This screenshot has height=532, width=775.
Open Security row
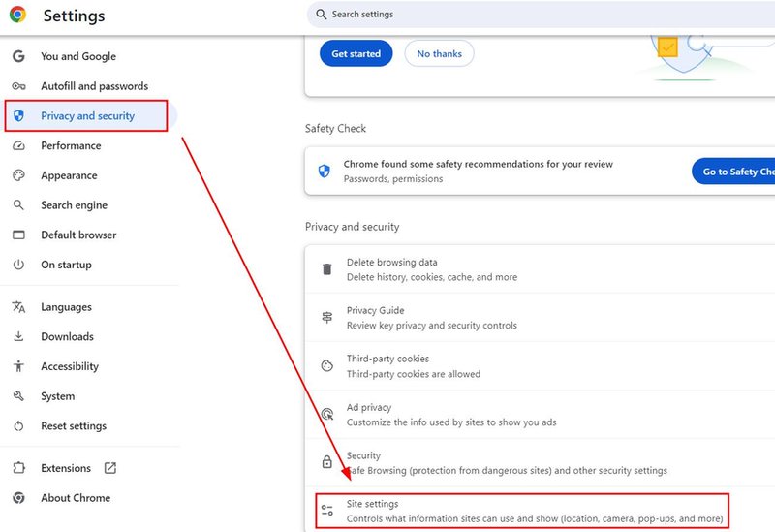click(x=540, y=462)
